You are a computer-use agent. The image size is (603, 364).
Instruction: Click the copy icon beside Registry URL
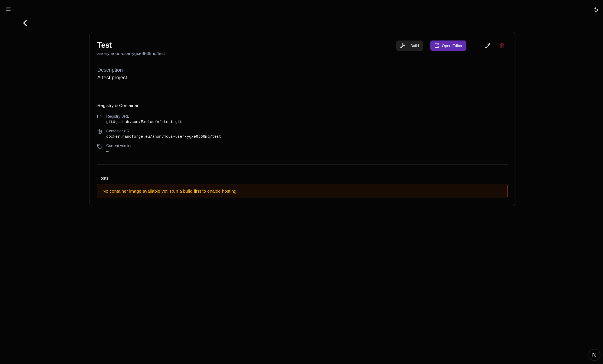pos(100,117)
